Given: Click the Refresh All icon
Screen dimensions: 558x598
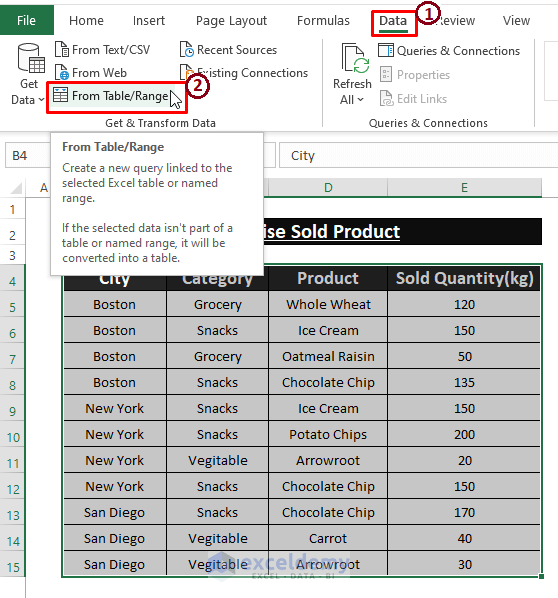Looking at the screenshot, I should click(356, 58).
